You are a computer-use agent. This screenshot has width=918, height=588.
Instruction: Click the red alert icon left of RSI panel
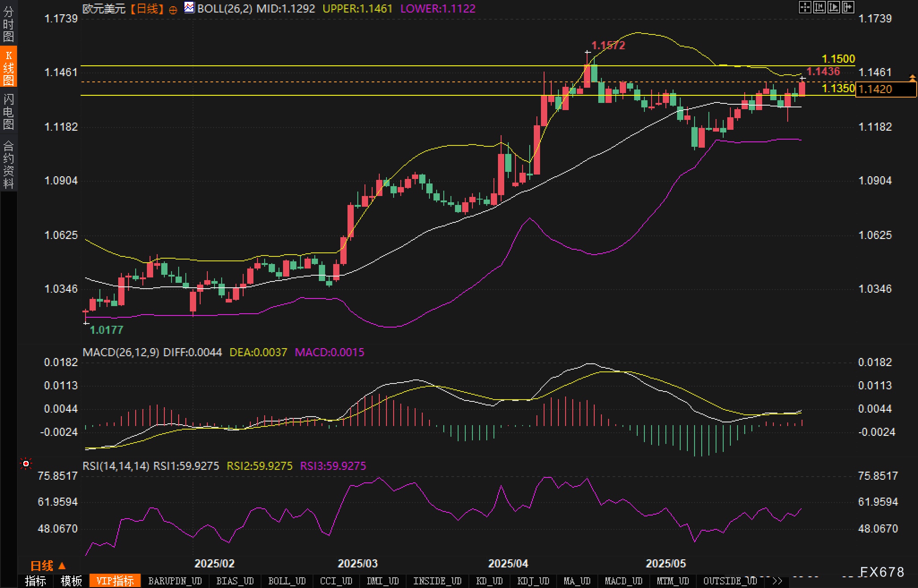[x=26, y=464]
